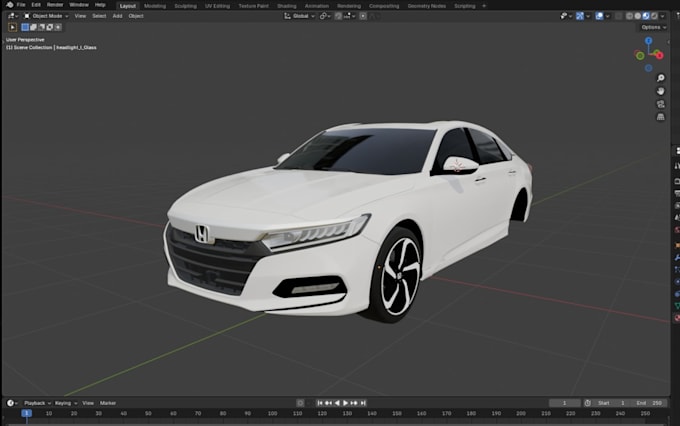Toggle proportional editing in header
Screen dimensions: 680x426
tap(363, 16)
